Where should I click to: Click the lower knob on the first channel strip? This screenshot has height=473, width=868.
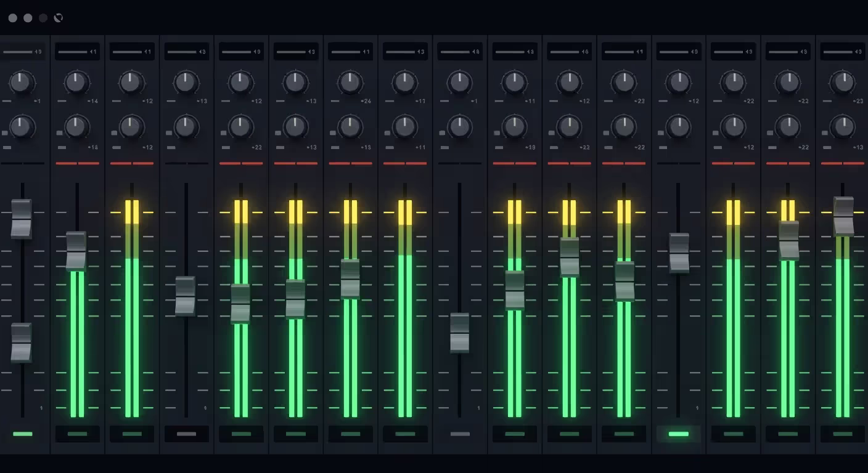click(x=22, y=127)
